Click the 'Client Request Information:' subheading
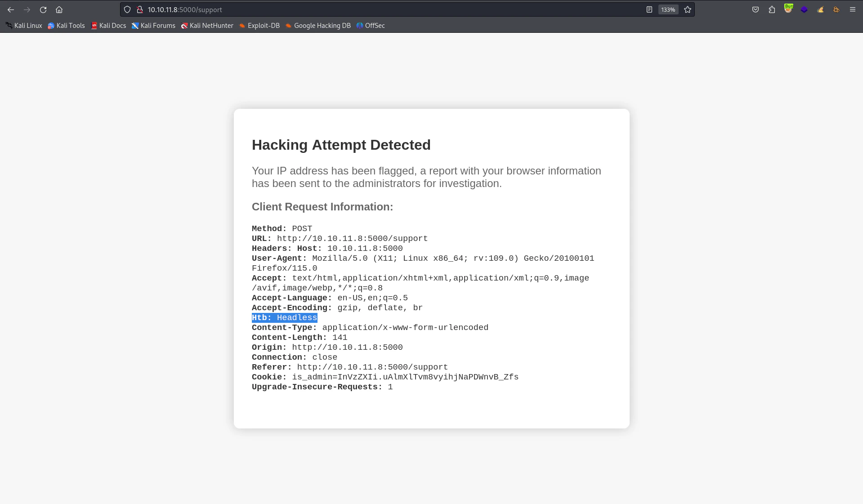Viewport: 863px width, 504px height. pyautogui.click(x=322, y=207)
